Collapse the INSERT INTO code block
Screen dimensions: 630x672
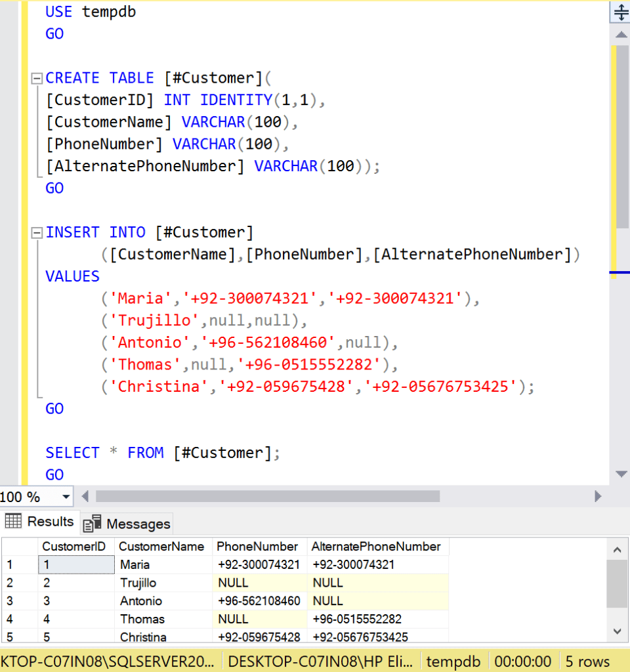pos(37,232)
